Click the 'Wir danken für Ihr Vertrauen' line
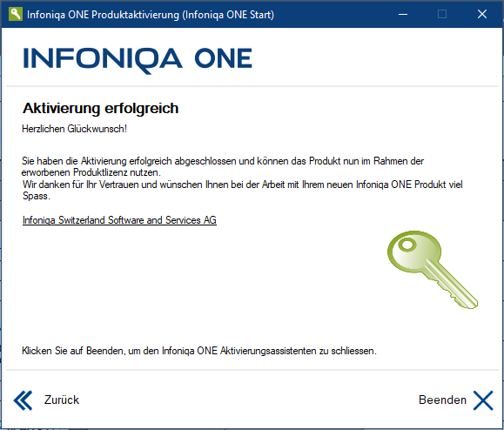The height and width of the screenshot is (430, 504). (x=242, y=185)
